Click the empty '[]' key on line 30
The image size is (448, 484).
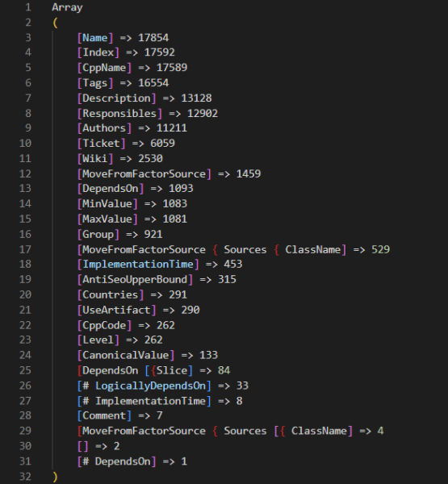click(x=83, y=446)
